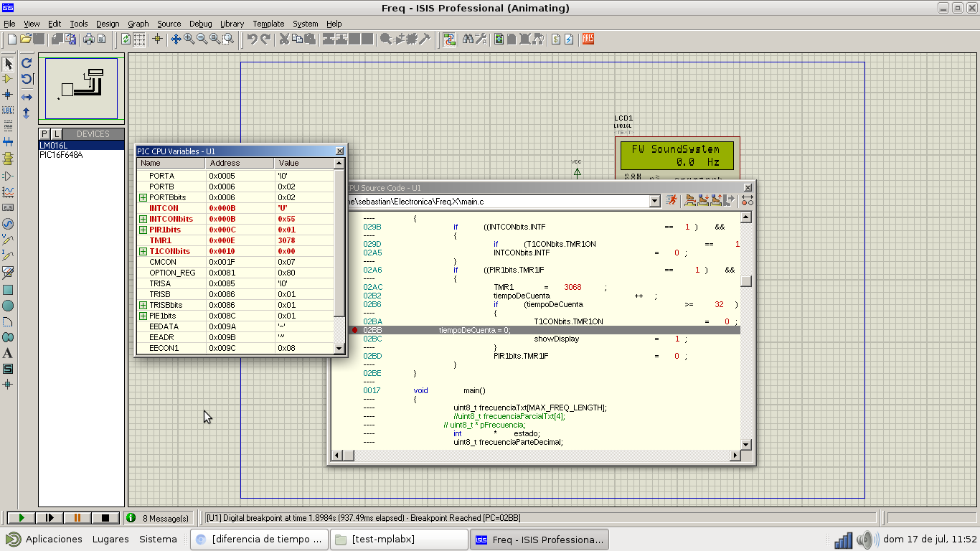Viewport: 980px width, 551px height.
Task: Expand the INTCONbits variable row
Action: click(143, 219)
